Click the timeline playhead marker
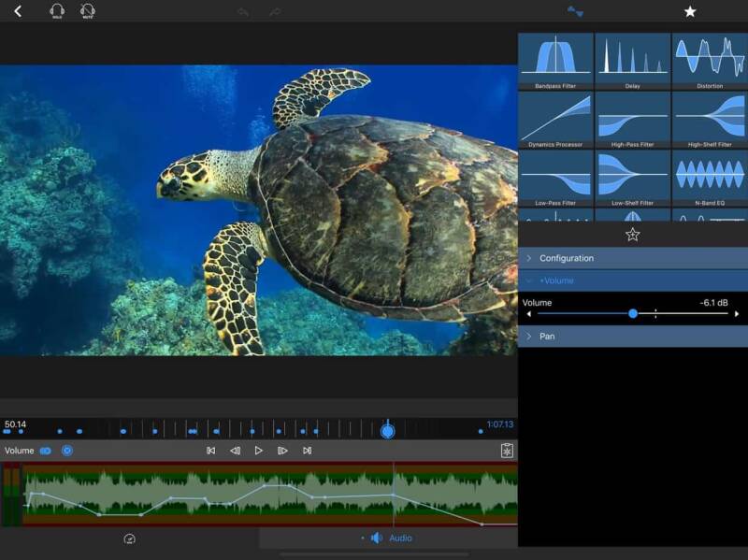Screen dimensions: 748x560 pyautogui.click(x=388, y=431)
